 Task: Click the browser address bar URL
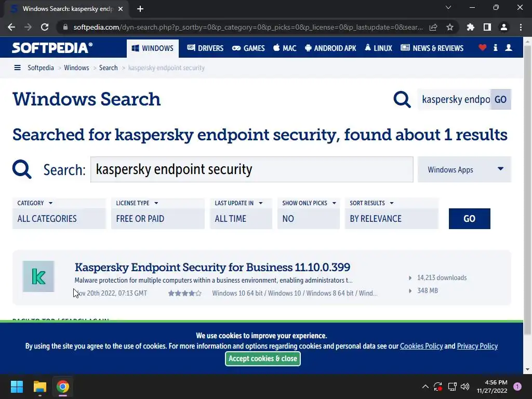(248, 27)
